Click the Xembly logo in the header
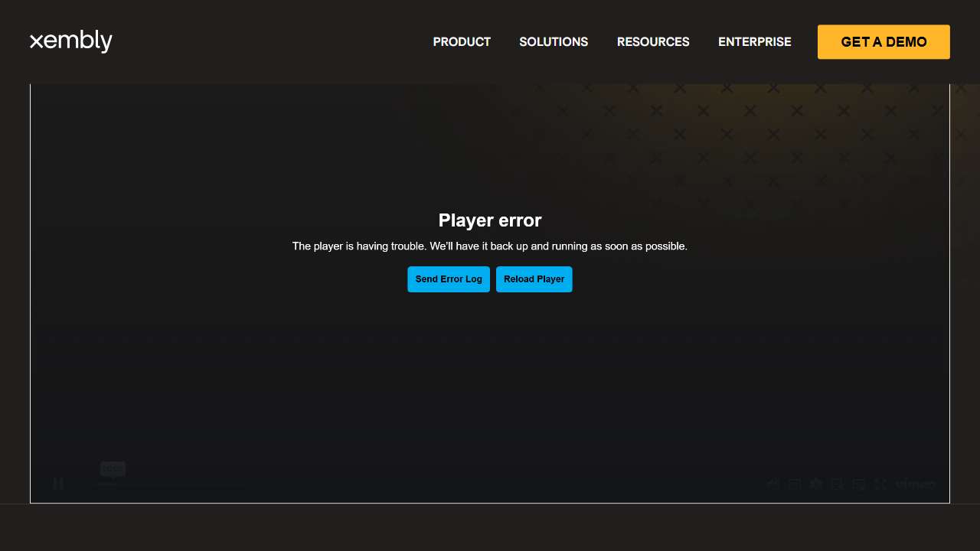Viewport: 980px width, 551px height. click(71, 41)
